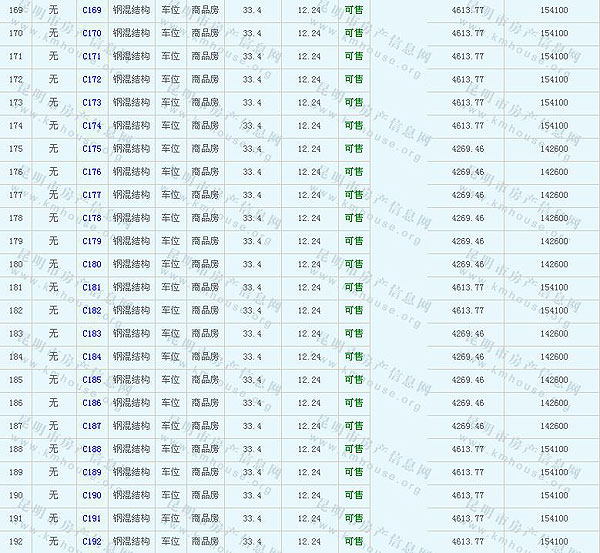Open unit C188 details link
The image size is (600, 553).
tap(92, 449)
